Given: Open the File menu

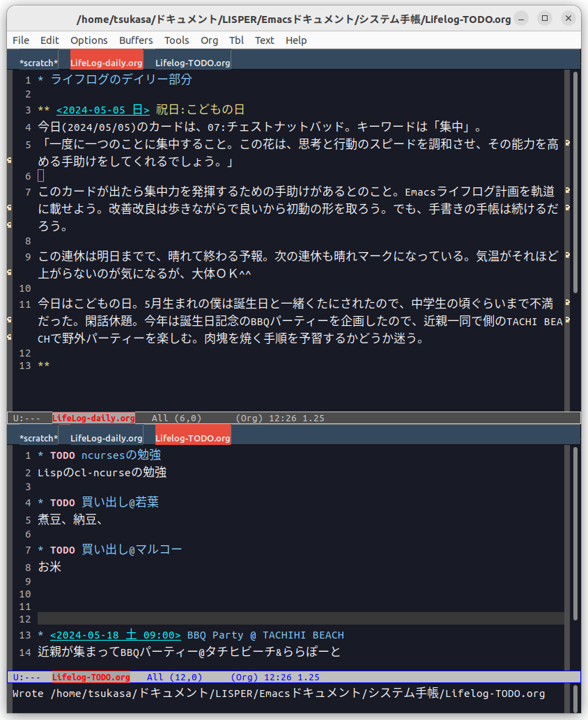Looking at the screenshot, I should click(x=21, y=40).
